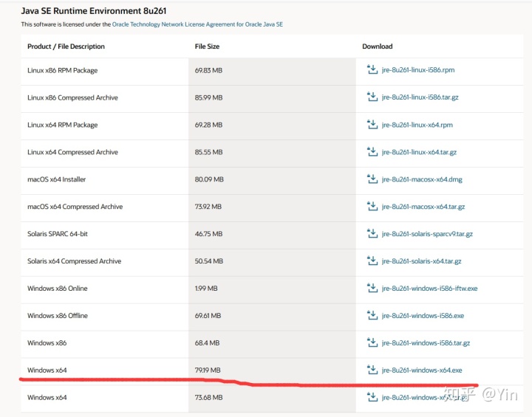Click download icon beside jre-8u261-linux-i586.tar.gz
Screen dimensions: 532x417
372,97
